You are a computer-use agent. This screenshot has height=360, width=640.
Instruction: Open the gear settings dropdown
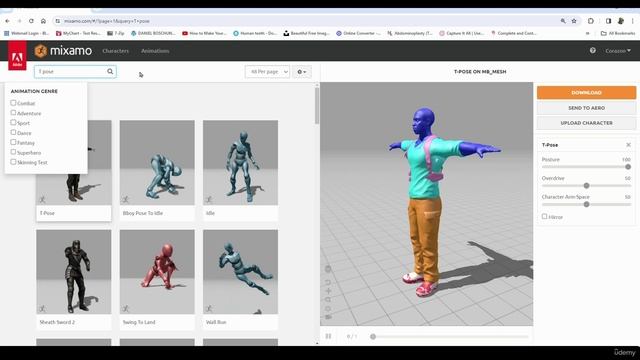[302, 71]
